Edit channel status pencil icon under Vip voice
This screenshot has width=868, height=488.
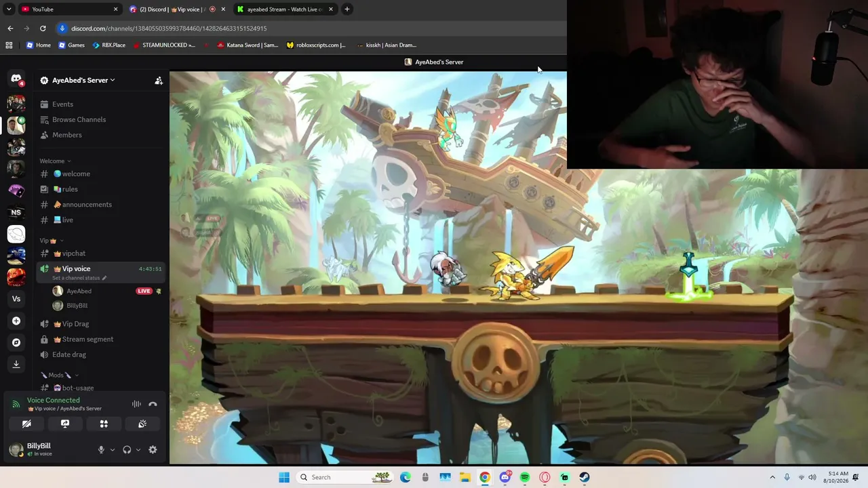point(104,278)
